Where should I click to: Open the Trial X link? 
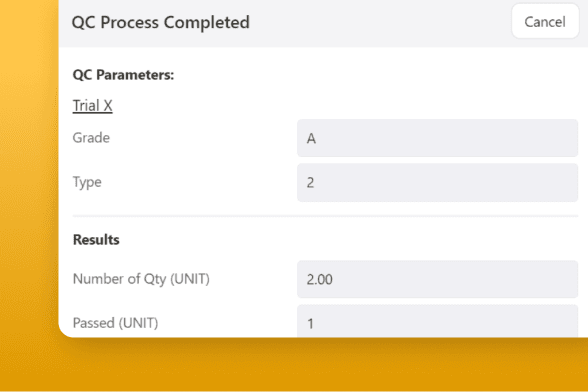point(92,106)
